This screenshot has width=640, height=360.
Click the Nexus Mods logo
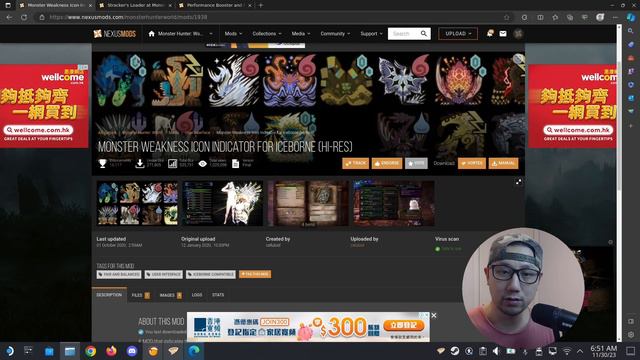point(115,34)
